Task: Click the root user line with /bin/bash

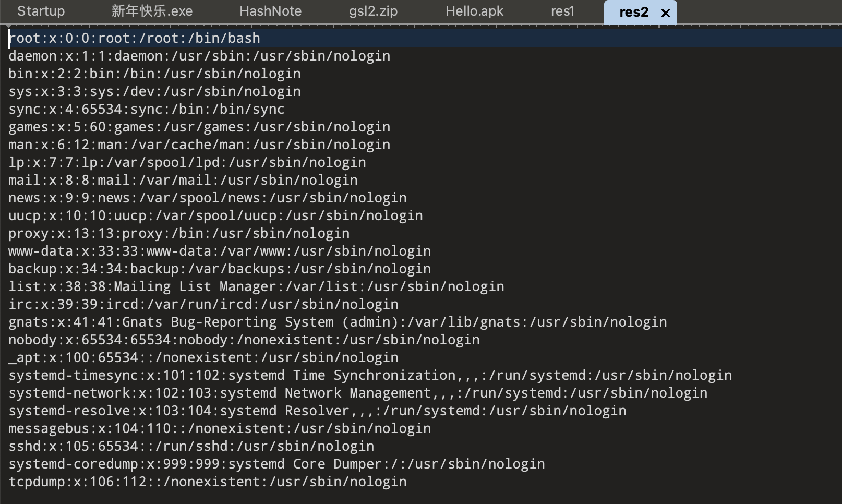Action: 135,39
